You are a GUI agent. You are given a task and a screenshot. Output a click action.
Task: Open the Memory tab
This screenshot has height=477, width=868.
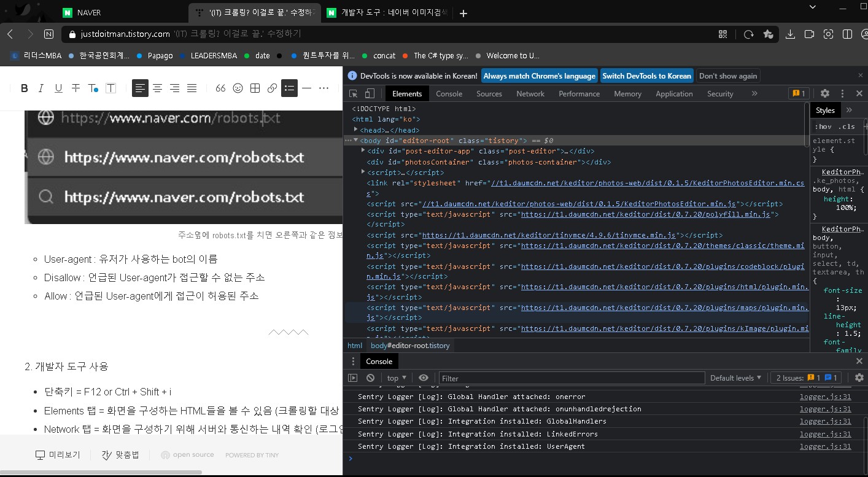pos(627,93)
